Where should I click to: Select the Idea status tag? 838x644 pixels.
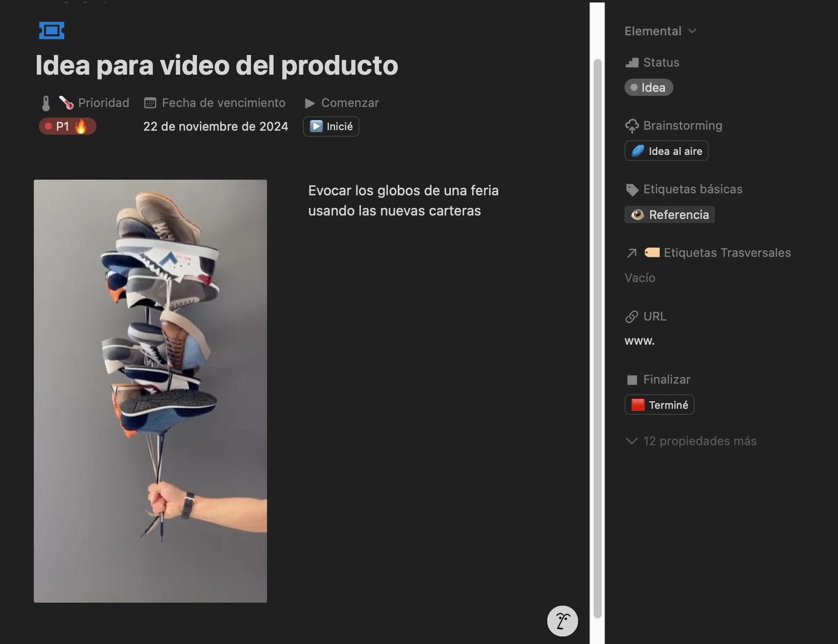point(648,87)
